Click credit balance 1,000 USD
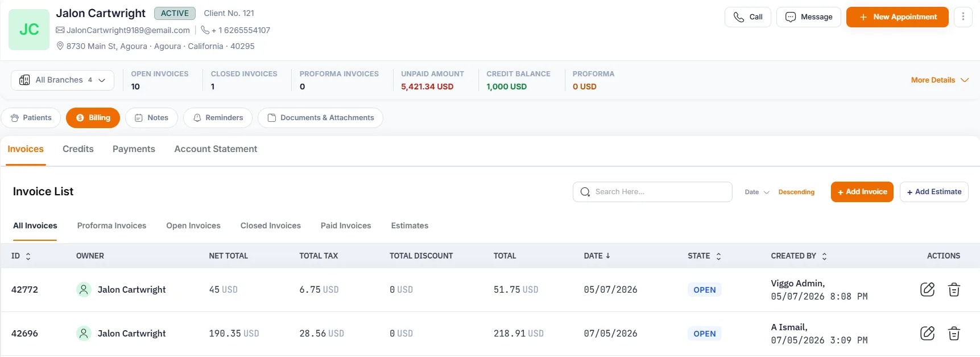Viewport: 980px width, 357px height. [x=506, y=87]
